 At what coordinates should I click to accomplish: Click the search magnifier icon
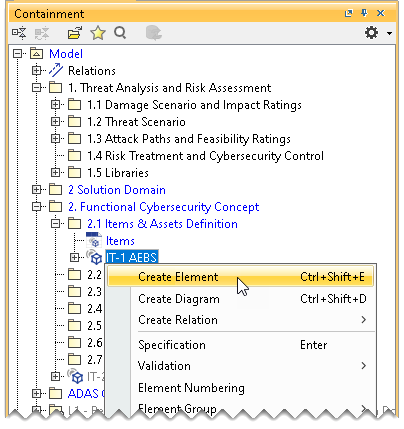point(120,33)
